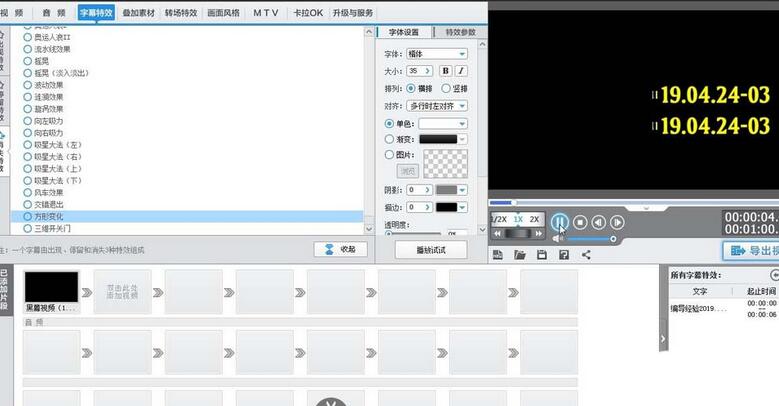779x406 pixels.
Task: Choose 竖排 vertical text layout
Action: click(455, 88)
